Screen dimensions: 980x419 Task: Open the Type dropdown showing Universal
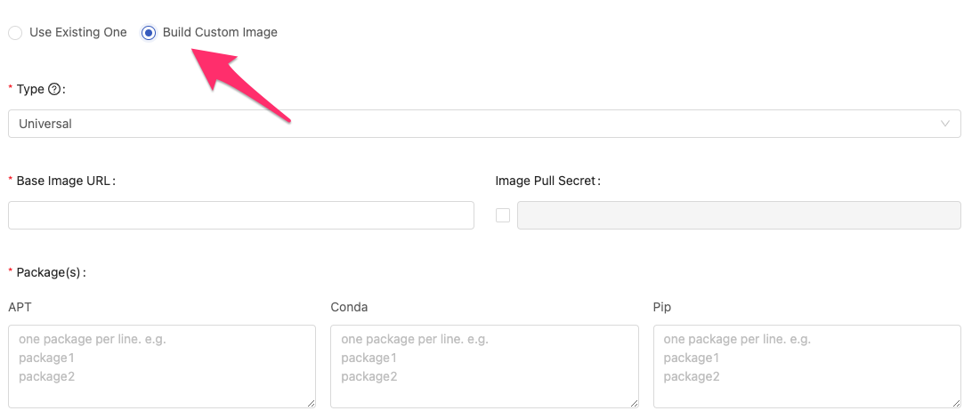(x=484, y=124)
